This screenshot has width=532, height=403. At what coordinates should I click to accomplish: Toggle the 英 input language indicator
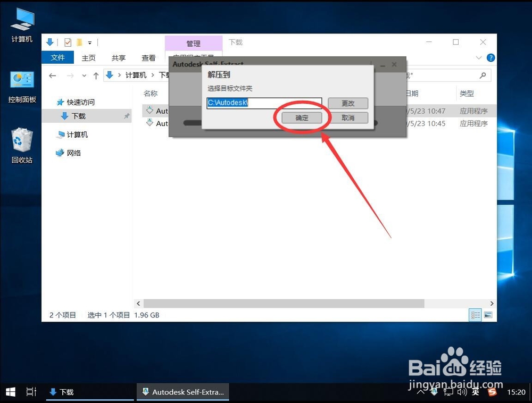tap(475, 392)
